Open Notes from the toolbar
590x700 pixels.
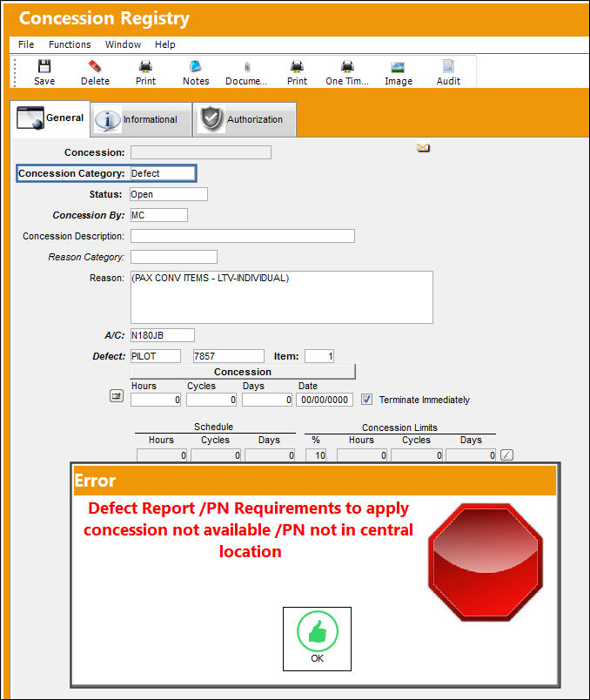196,67
